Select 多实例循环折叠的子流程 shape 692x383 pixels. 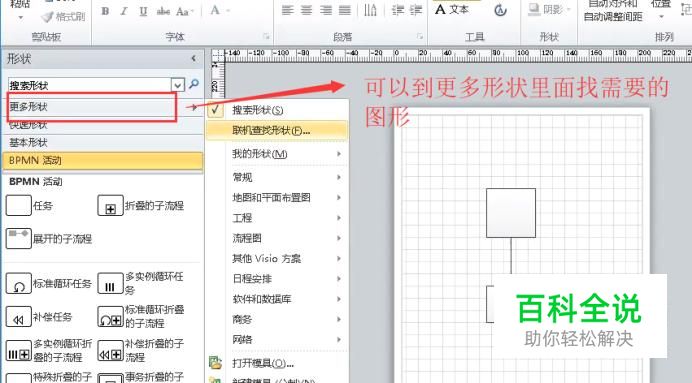pos(19,350)
